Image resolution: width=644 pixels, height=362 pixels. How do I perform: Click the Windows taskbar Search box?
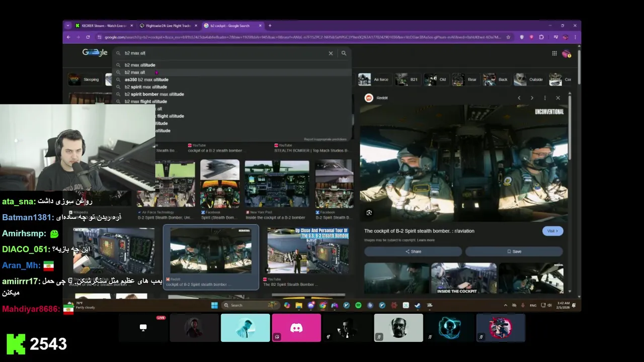pos(250,305)
